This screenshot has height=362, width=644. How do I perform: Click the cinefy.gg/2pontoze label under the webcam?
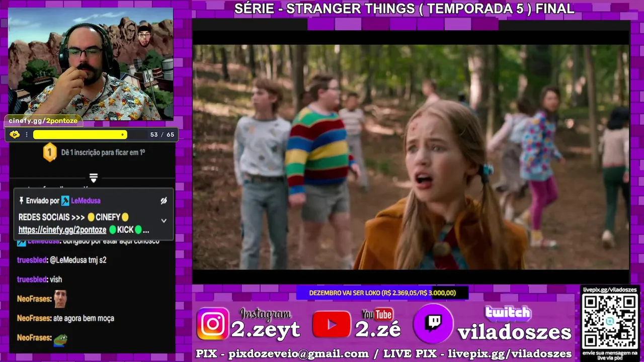(43, 121)
